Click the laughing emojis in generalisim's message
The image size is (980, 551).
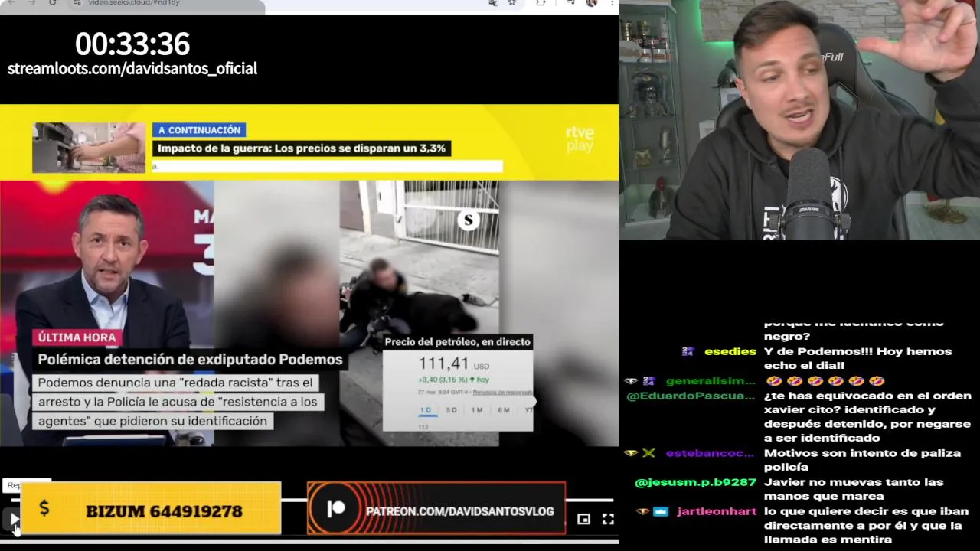[825, 381]
